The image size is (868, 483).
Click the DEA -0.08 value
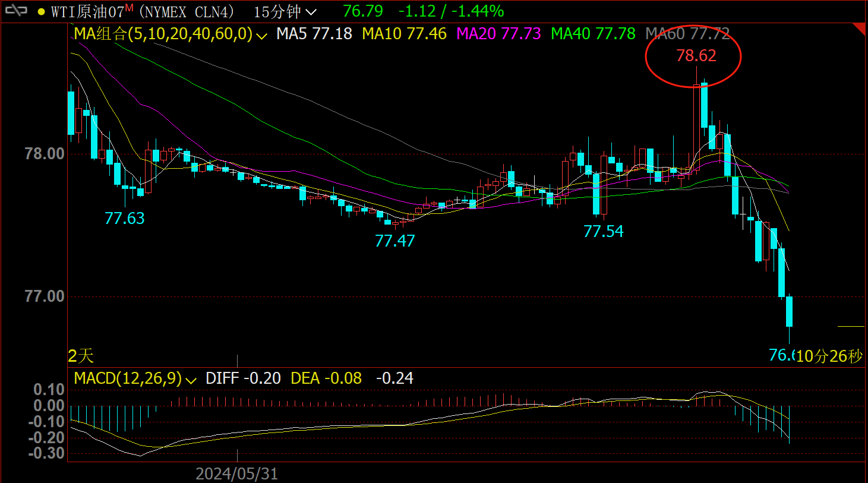[x=326, y=378]
